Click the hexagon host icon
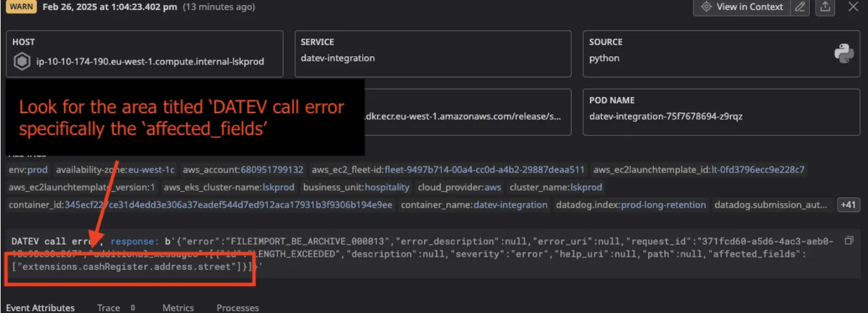868x313 pixels. 22,61
